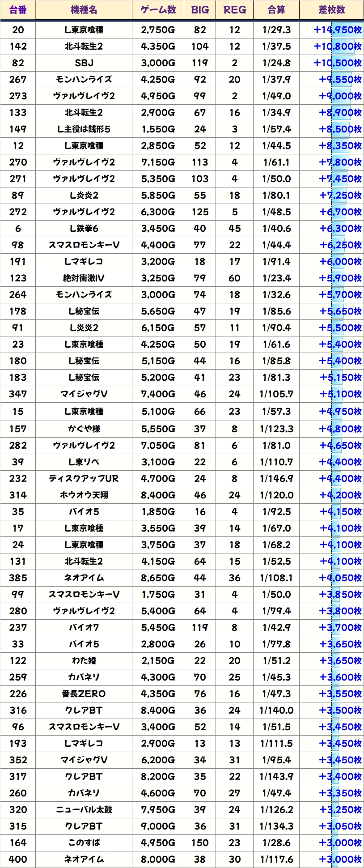364x868 pixels.
Task: Click the 差枚数 column header
Action: click(x=331, y=10)
